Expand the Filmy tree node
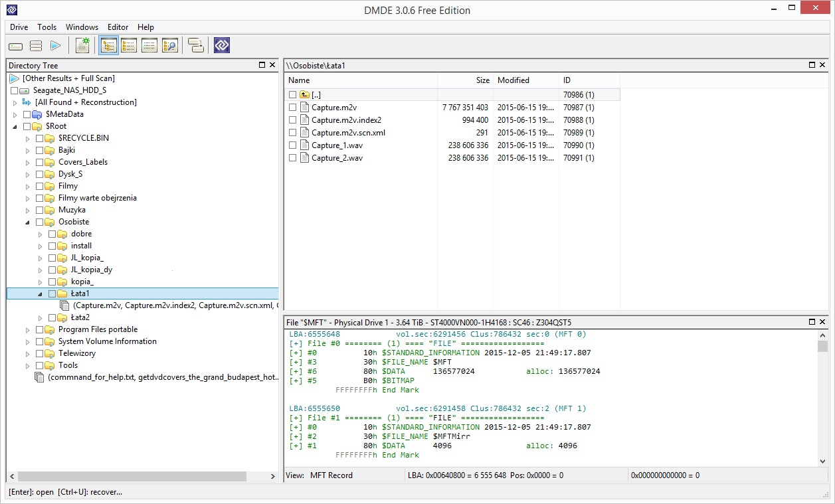 pos(28,186)
